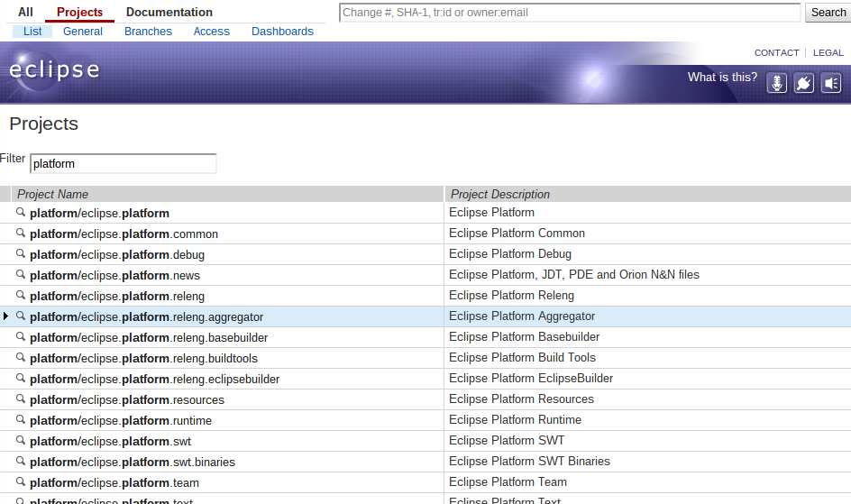Open project eclipse.platform.releng.eclipsebuilder
The image size is (851, 504).
point(155,380)
